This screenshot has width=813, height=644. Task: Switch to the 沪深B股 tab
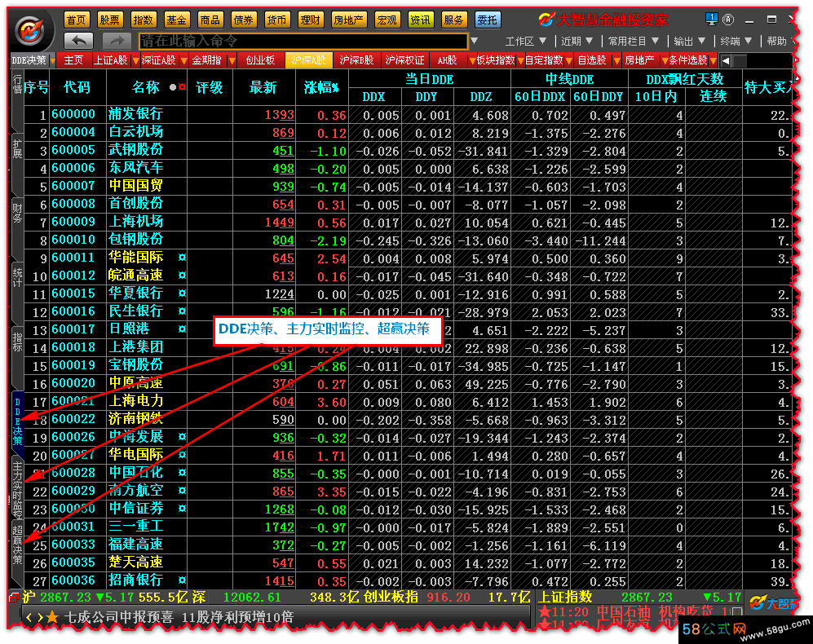click(x=356, y=60)
